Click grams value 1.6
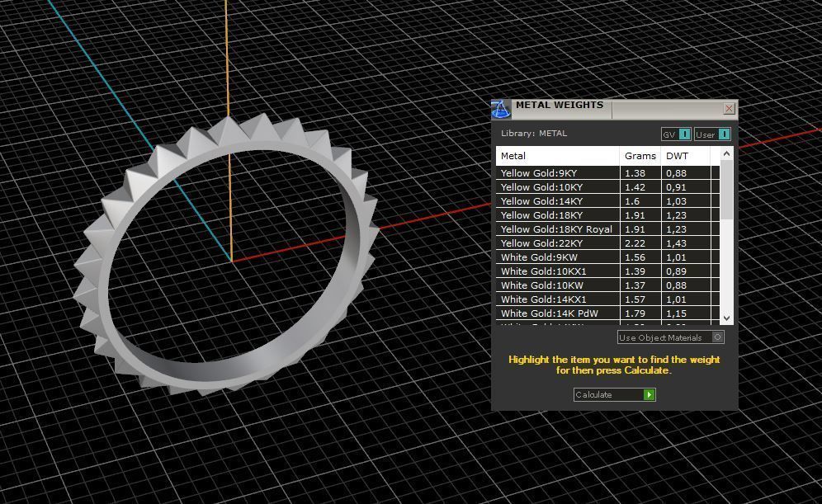 click(x=632, y=201)
